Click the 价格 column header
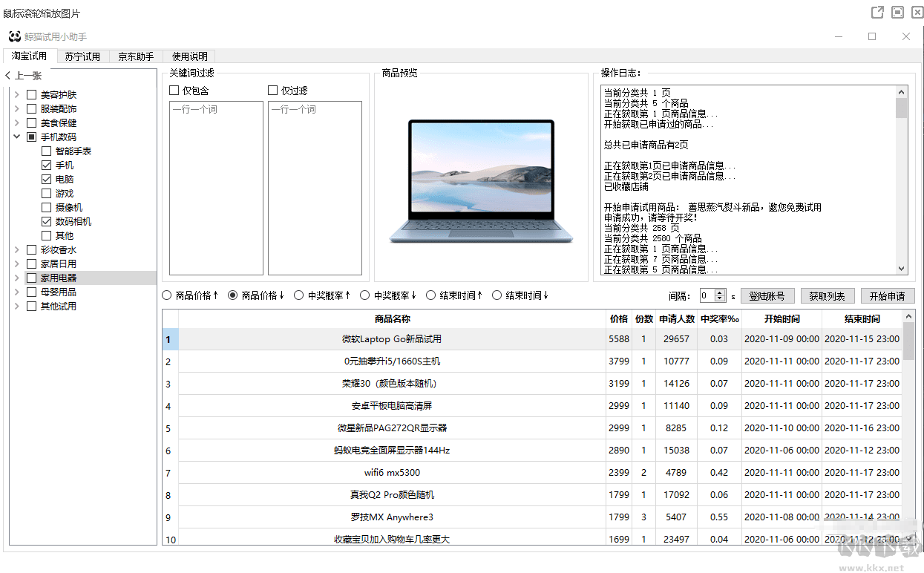 pos(619,319)
